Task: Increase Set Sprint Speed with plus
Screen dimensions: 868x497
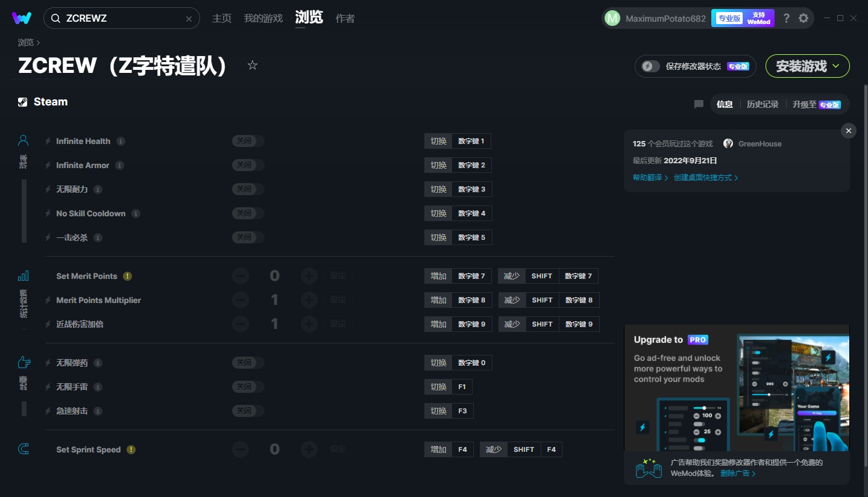Action: coord(309,449)
